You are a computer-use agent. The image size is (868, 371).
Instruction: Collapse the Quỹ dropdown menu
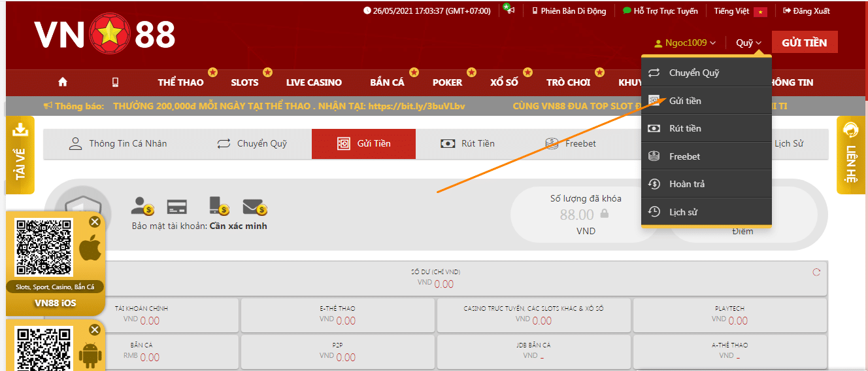[748, 43]
